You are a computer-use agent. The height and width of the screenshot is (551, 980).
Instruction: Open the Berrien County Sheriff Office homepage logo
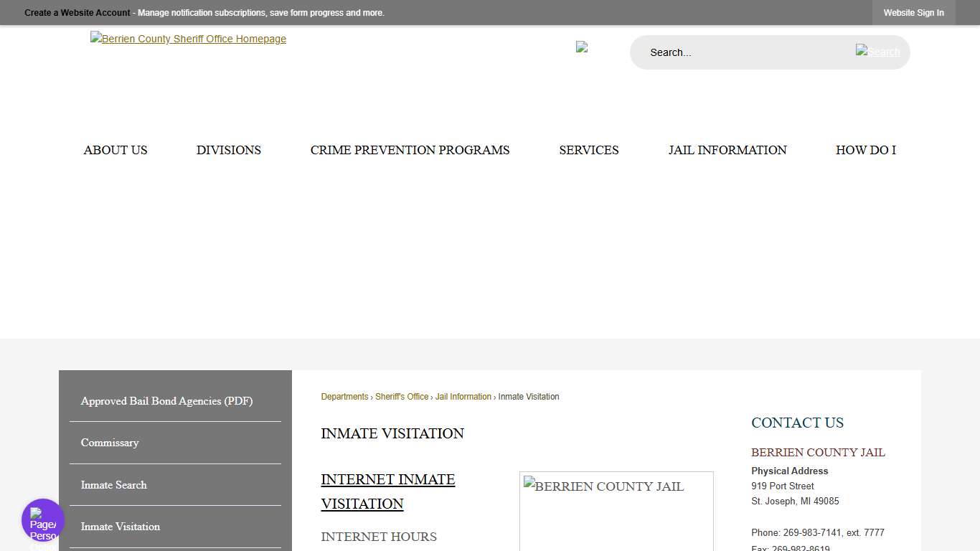tap(188, 39)
